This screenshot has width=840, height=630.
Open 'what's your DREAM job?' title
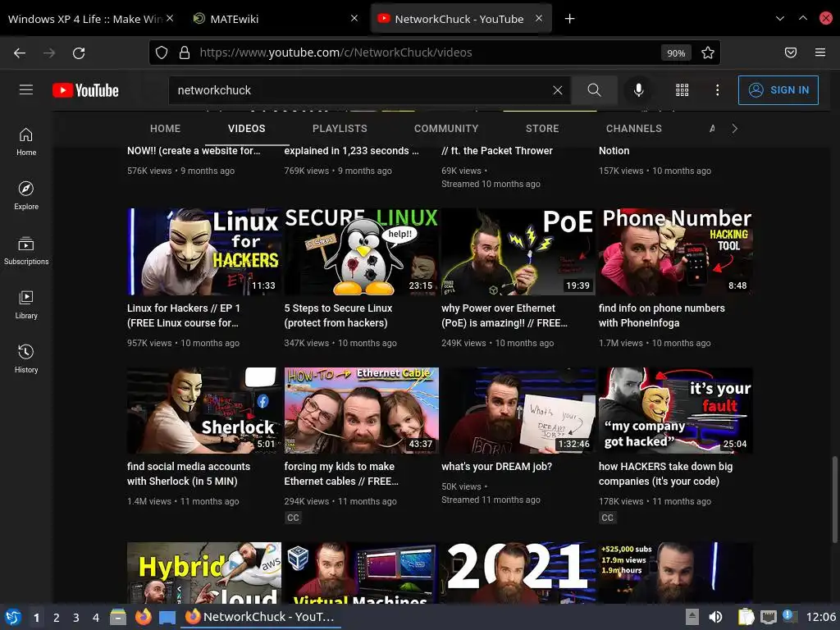496,467
